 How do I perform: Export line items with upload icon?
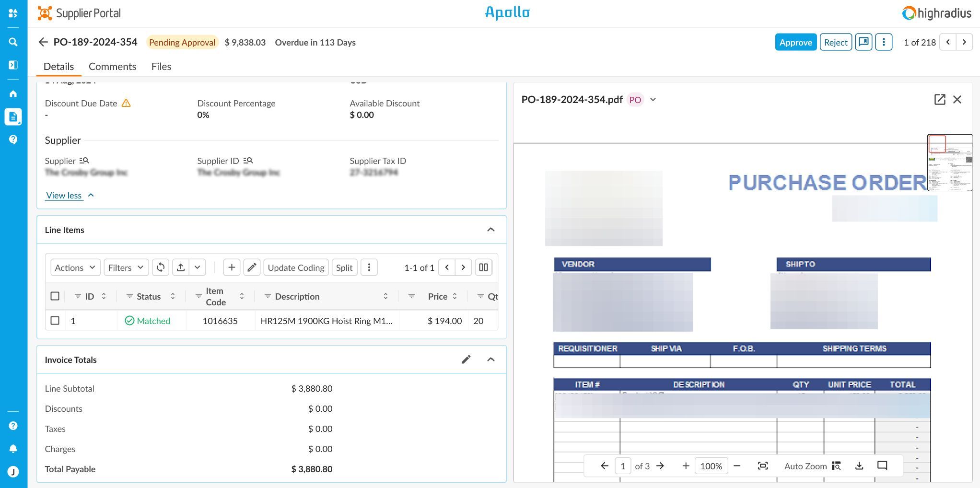(x=181, y=267)
